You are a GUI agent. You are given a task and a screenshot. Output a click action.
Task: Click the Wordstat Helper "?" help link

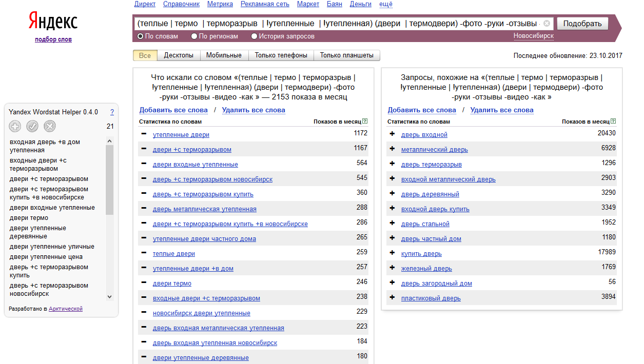click(112, 112)
